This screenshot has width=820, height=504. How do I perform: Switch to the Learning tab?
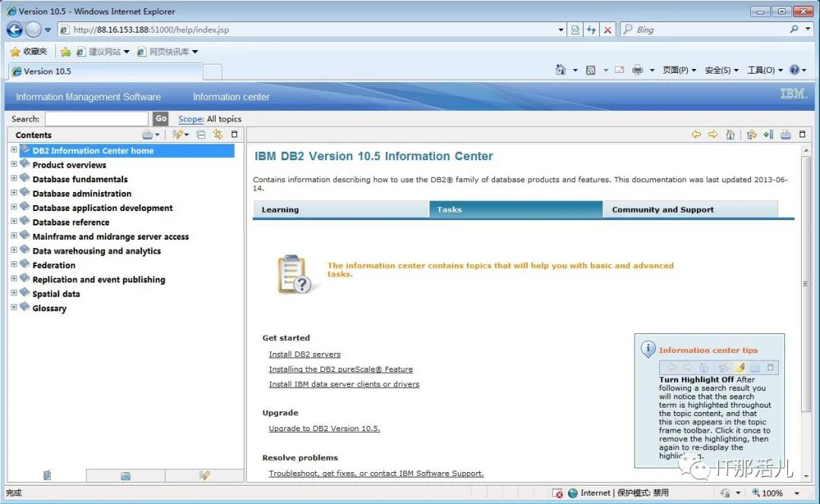pyautogui.click(x=340, y=209)
